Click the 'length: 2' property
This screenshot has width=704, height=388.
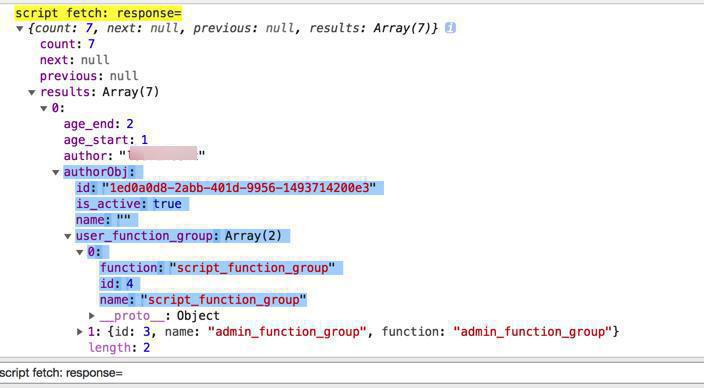[x=119, y=348]
